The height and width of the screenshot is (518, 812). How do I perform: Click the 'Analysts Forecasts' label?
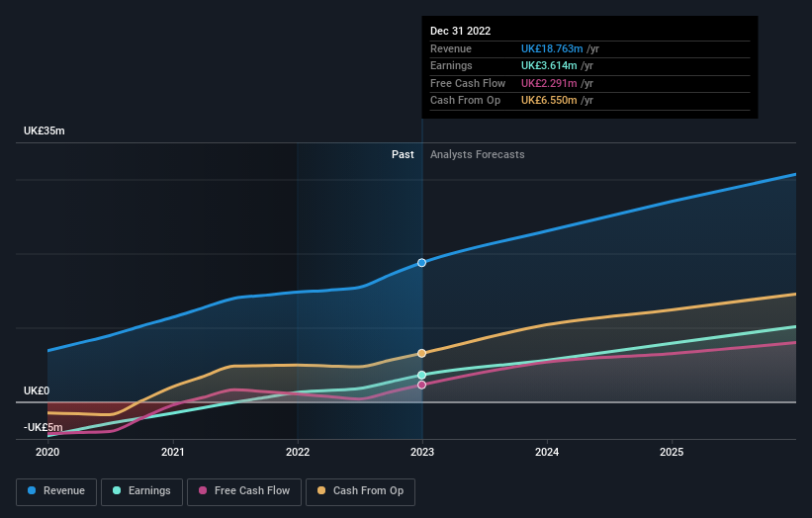(478, 155)
